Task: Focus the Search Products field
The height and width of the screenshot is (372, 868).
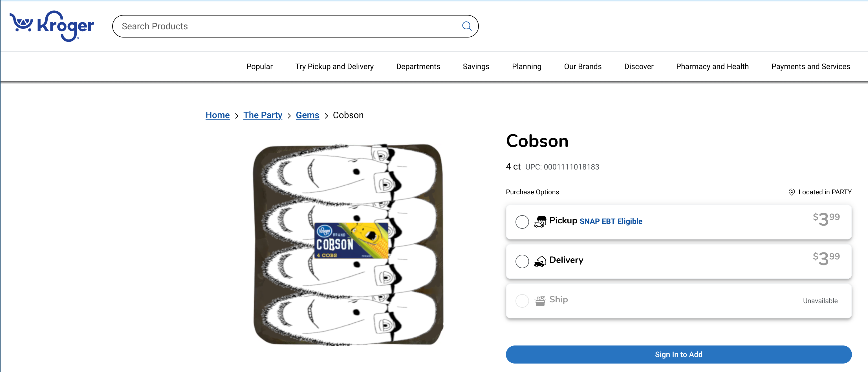Action: click(287, 26)
